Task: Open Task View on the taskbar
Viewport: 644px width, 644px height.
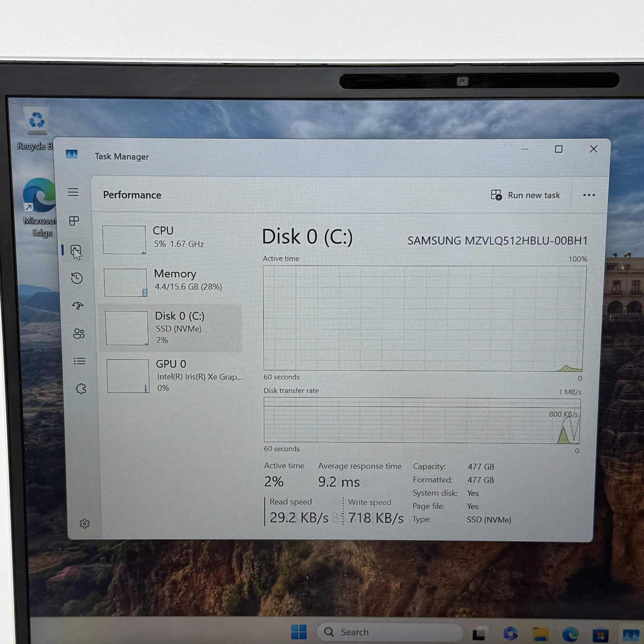Action: tap(479, 634)
